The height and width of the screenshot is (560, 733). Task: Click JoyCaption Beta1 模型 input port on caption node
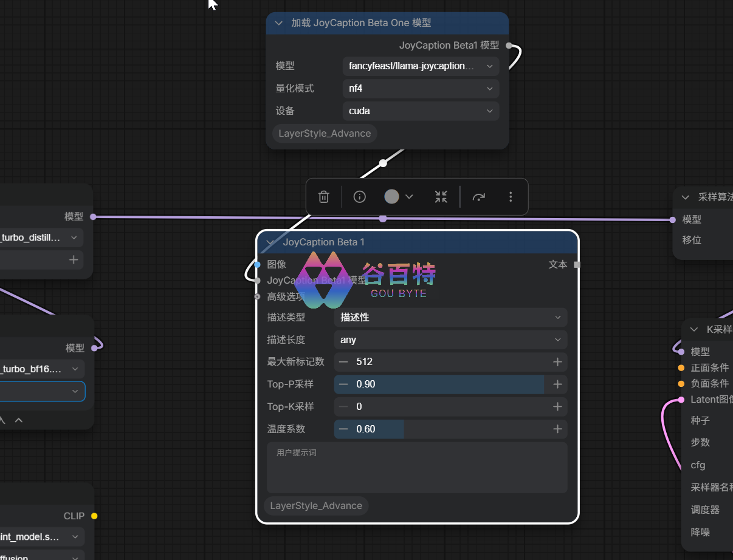point(258,281)
